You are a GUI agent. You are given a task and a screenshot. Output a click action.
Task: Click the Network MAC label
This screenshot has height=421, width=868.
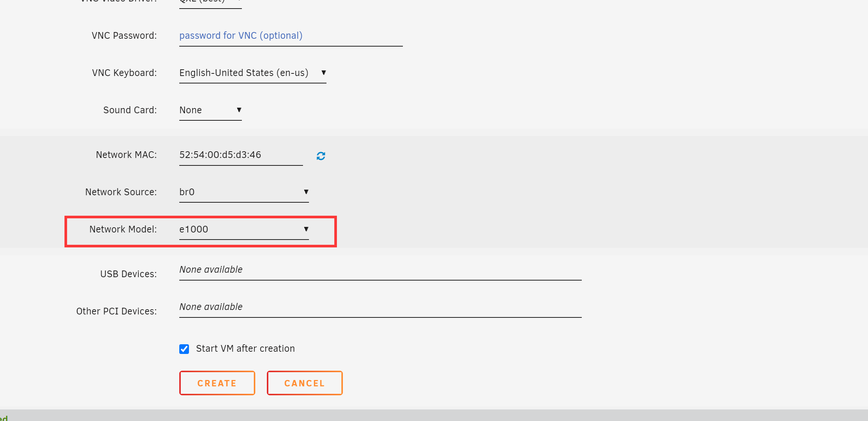point(126,155)
